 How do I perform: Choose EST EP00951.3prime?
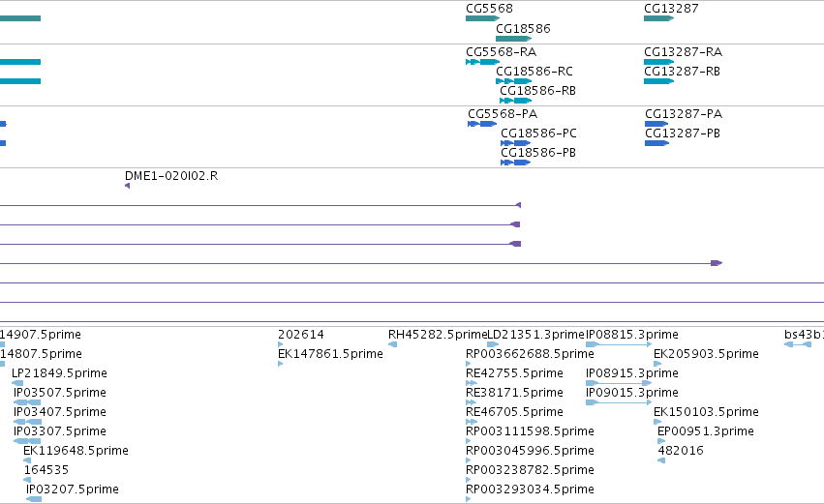706,431
